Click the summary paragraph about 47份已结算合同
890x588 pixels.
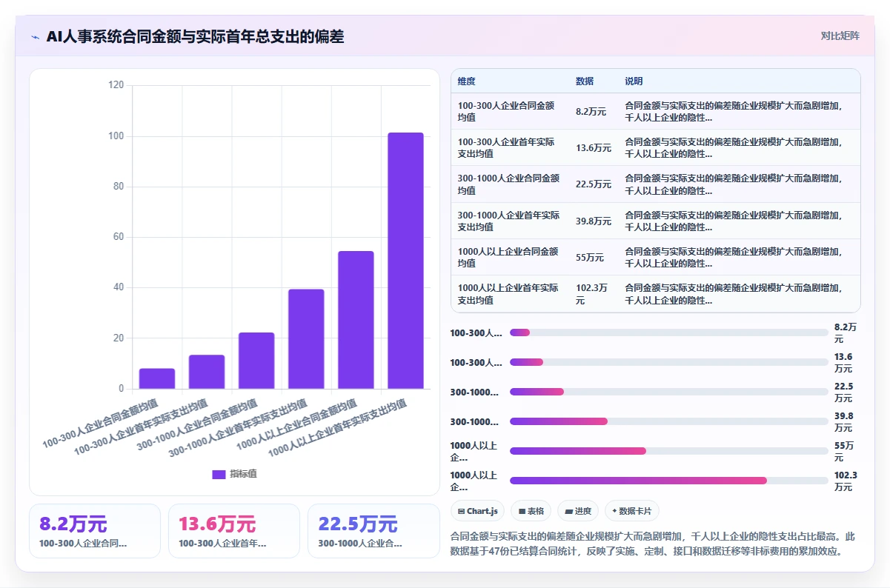(654, 544)
